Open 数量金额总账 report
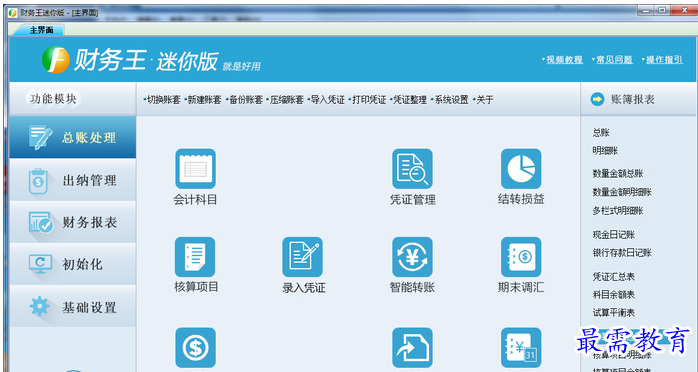This screenshot has width=698, height=372. click(618, 174)
